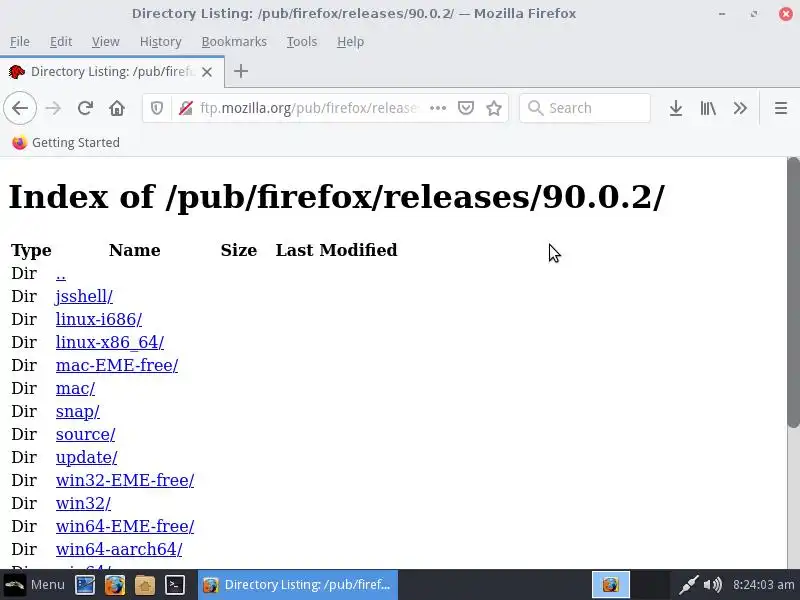Open the terminal taskbar icon
The image size is (800, 600).
tap(174, 585)
